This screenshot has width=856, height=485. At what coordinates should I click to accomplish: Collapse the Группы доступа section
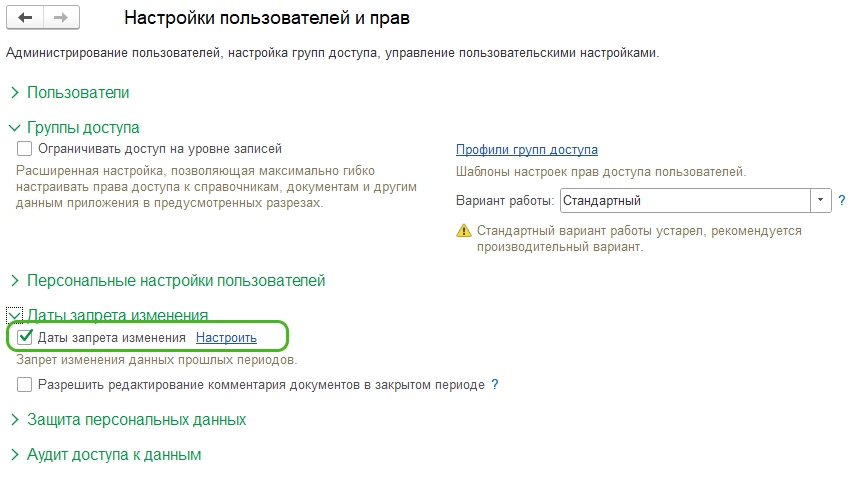coord(15,128)
